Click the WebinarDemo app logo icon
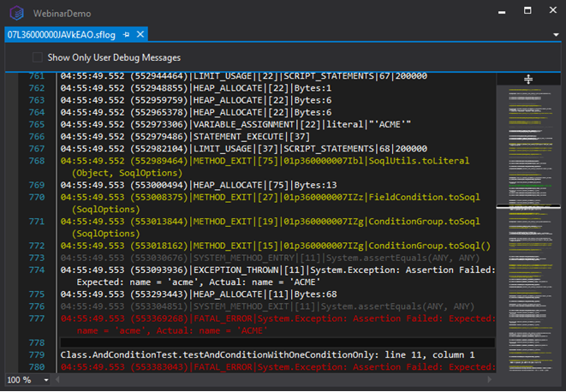Image resolution: width=566 pixels, height=392 pixels. (x=16, y=14)
